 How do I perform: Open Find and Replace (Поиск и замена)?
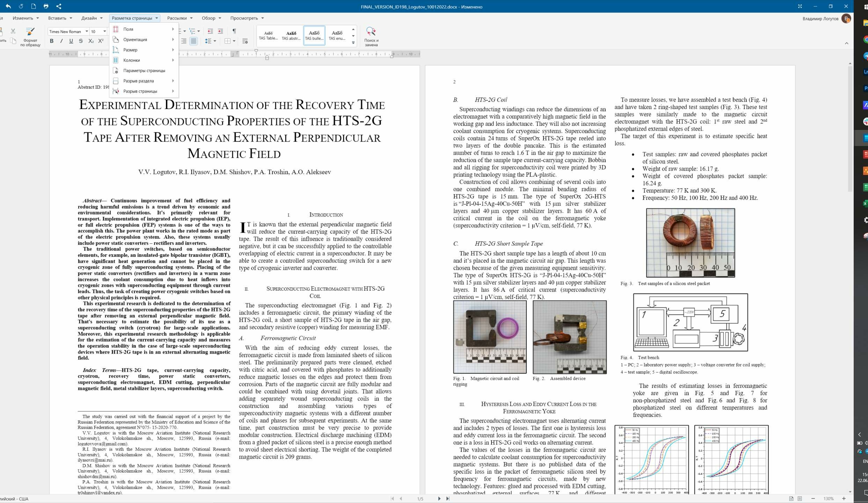coord(371,37)
